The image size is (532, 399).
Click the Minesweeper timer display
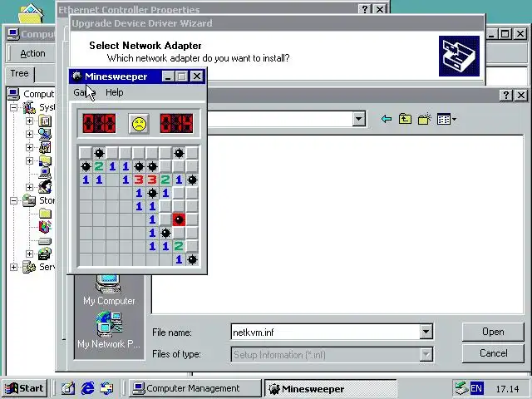(176, 123)
